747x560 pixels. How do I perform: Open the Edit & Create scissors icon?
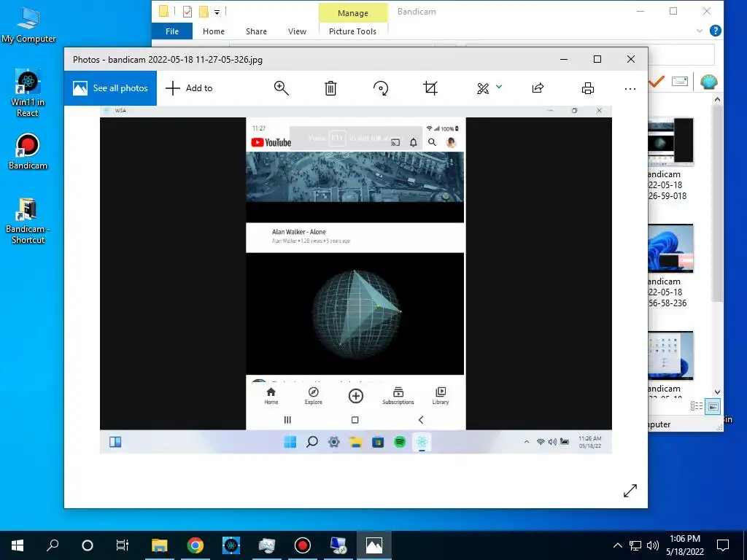tap(483, 88)
